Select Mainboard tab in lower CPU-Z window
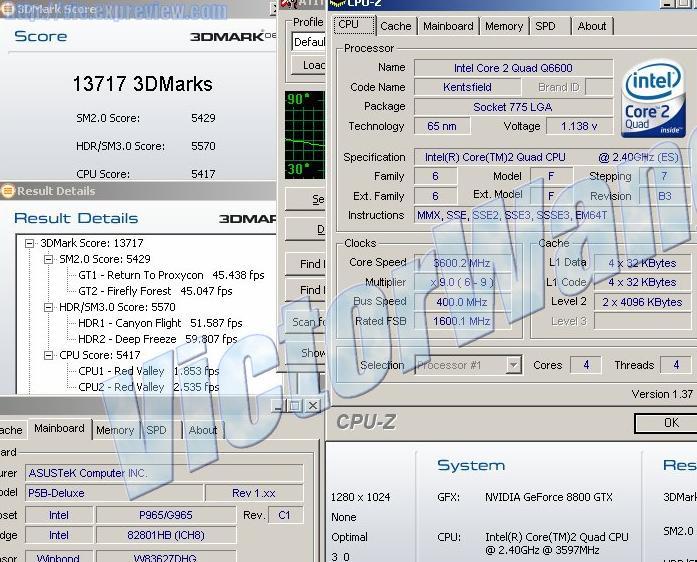This screenshot has width=697, height=562. (60, 429)
